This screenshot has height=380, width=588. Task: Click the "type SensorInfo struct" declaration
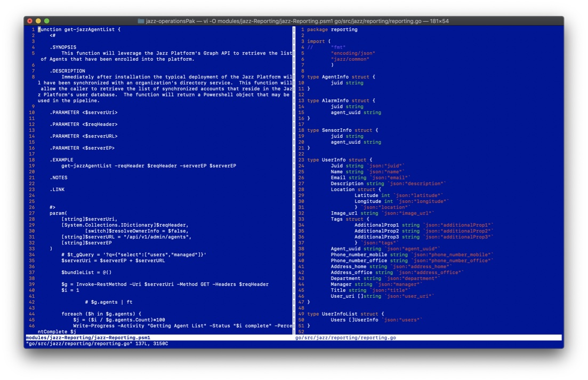click(342, 130)
